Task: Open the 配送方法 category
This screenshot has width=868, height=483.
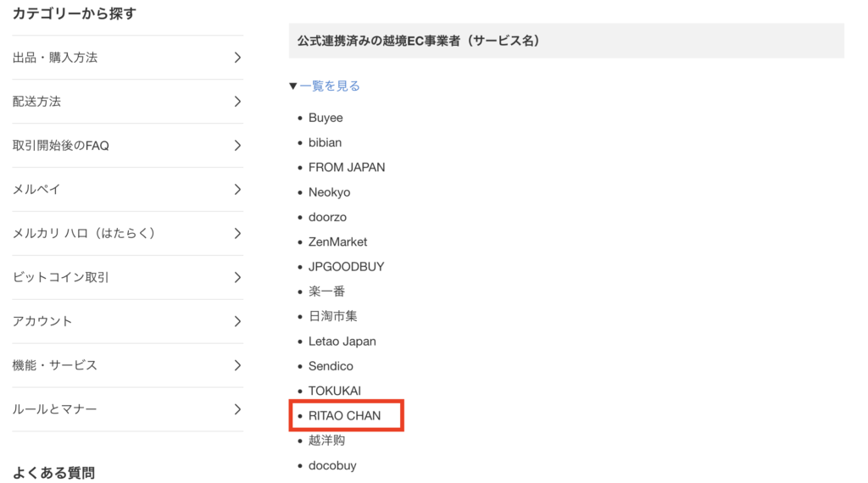Action: coord(37,102)
